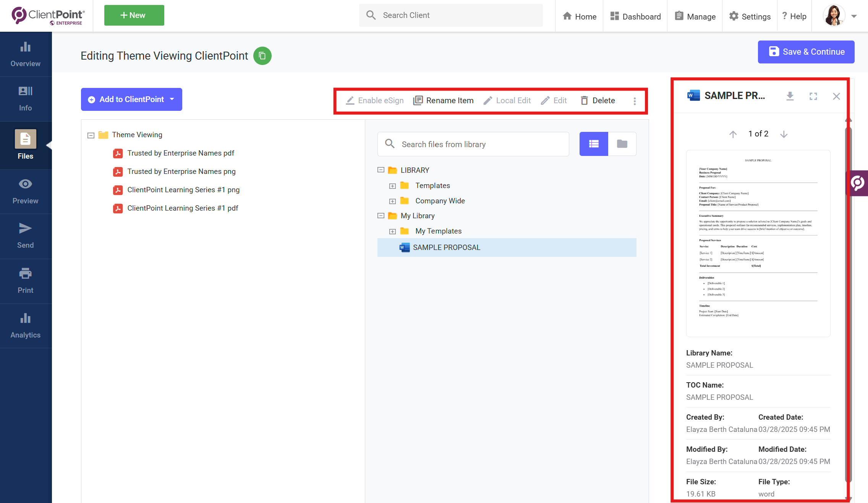Open the Overview panel
868x503 pixels.
(x=25, y=54)
